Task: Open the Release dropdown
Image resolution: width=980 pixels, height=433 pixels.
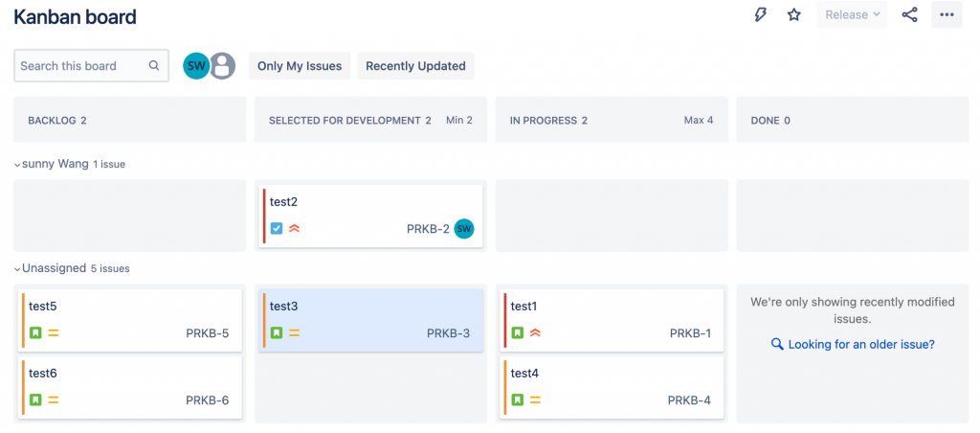Action: tap(852, 14)
